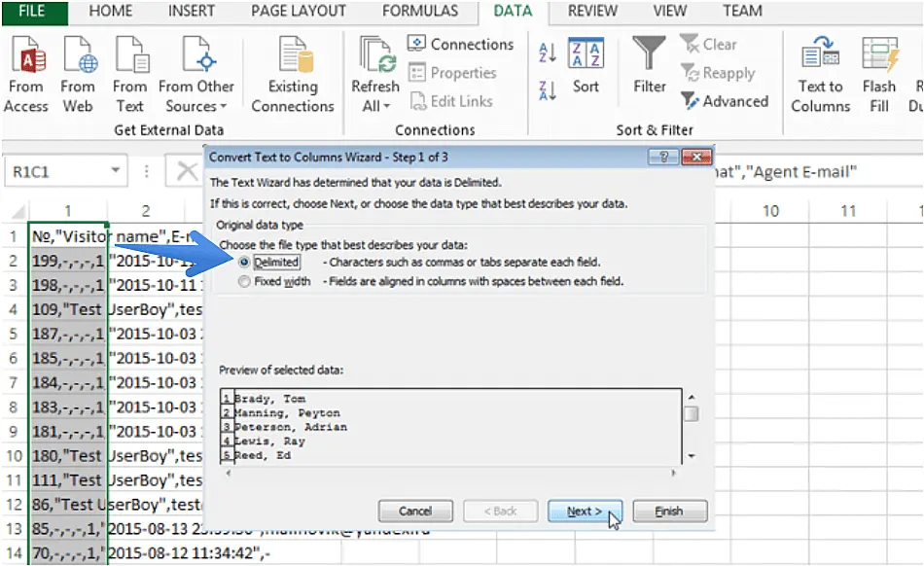This screenshot has height=566, width=924.
Task: Click the formula bar cancel X
Action: (x=187, y=171)
